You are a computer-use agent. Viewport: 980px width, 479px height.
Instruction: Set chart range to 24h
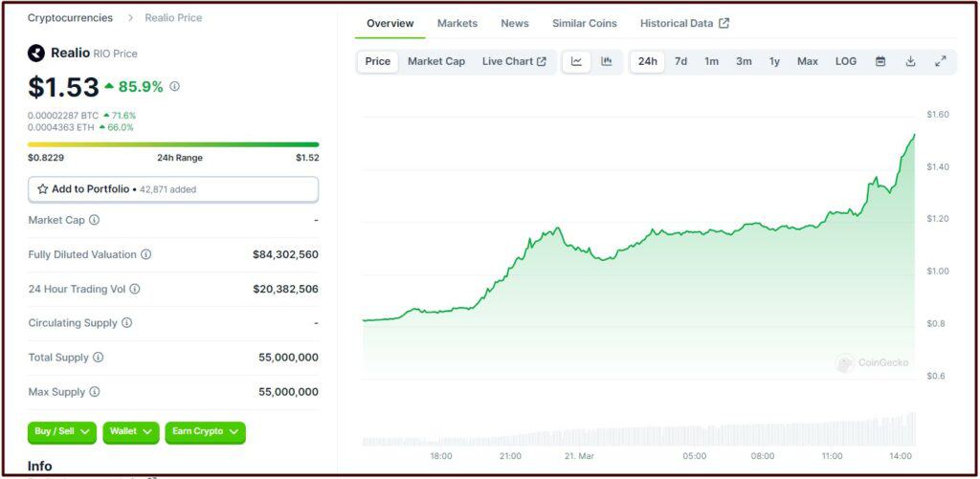(648, 61)
